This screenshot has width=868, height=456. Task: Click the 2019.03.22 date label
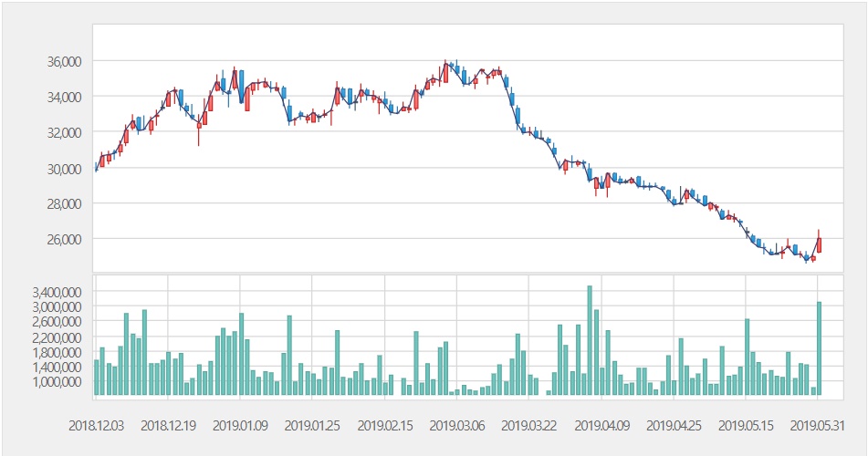[529, 425]
